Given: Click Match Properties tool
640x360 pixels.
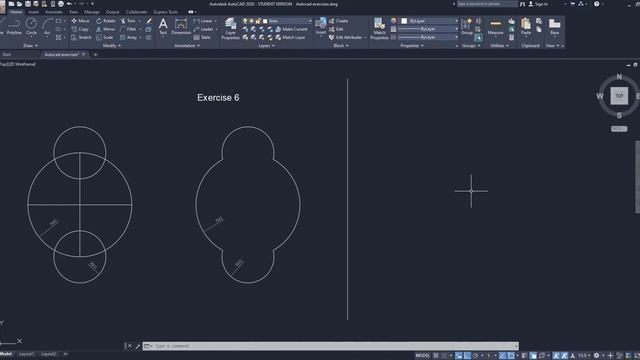Looking at the screenshot, I should [x=379, y=29].
